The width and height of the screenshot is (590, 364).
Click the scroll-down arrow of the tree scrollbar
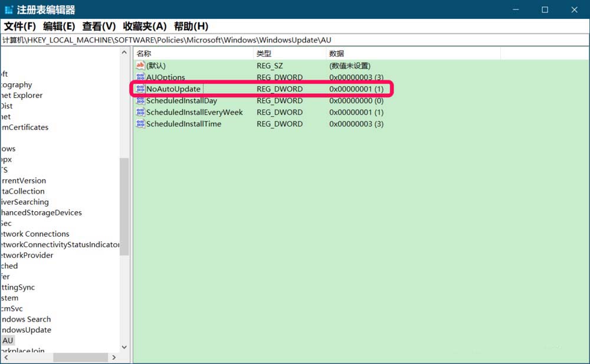(123, 347)
